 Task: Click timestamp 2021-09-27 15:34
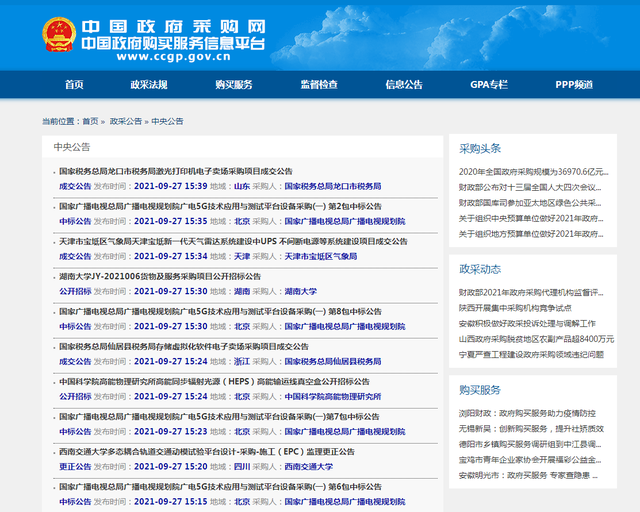point(171,256)
